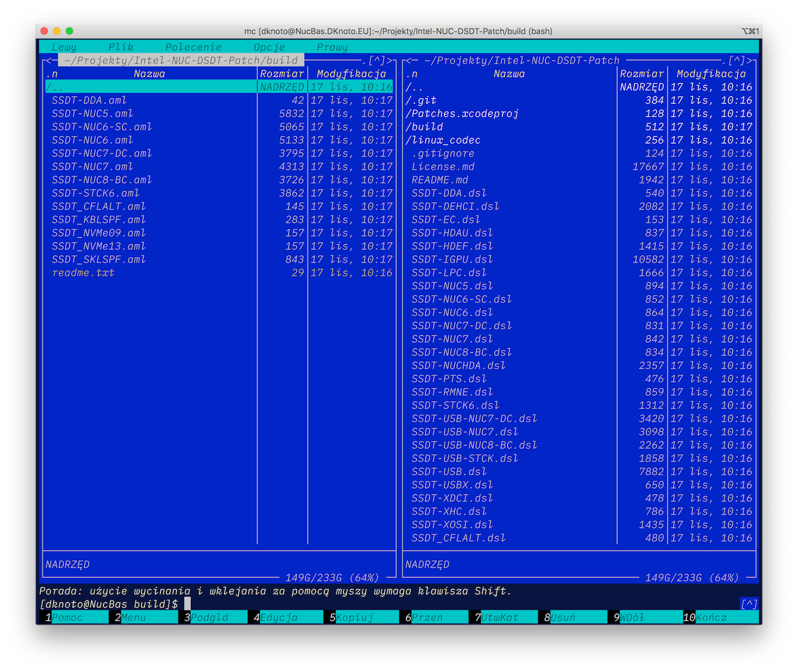This screenshot has height=672, width=798.
Task: Open left panel history dropdown [^]
Action: [x=377, y=60]
